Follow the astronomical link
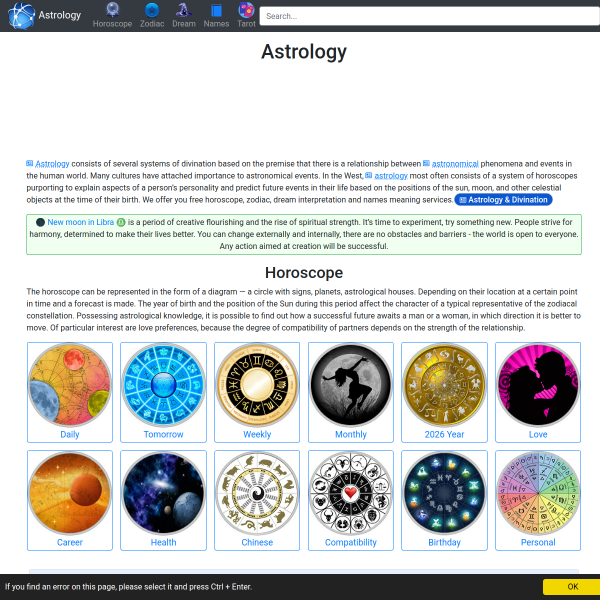 (x=455, y=164)
